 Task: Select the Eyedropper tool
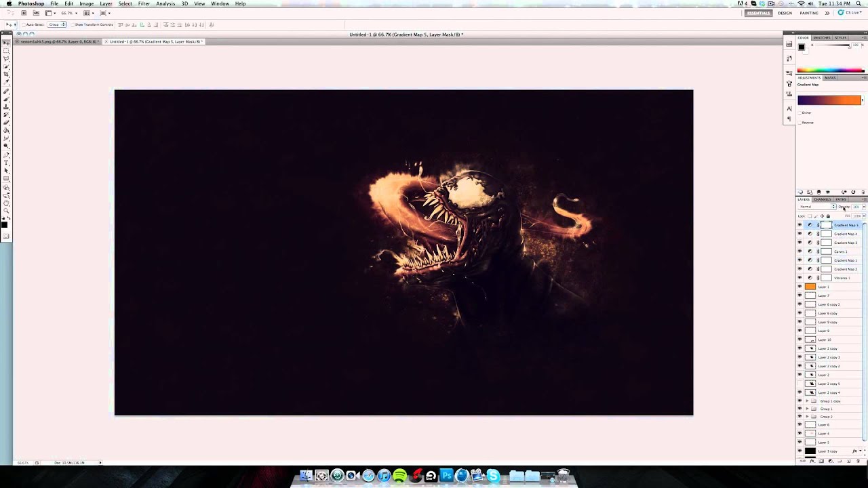pos(6,81)
